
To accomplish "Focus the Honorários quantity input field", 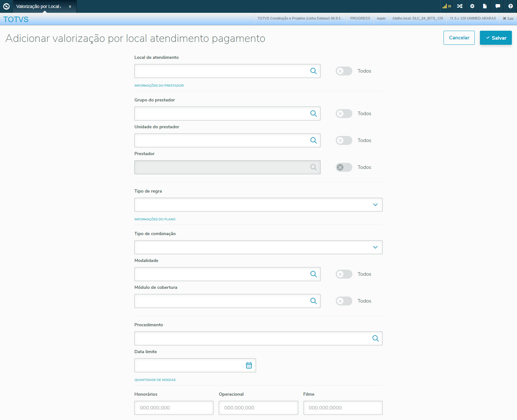I will (174, 408).
